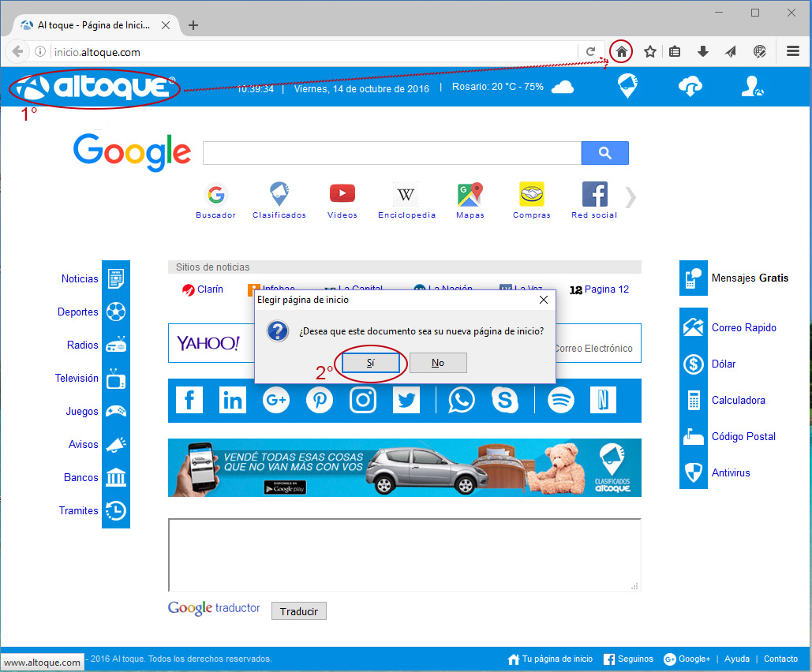This screenshot has height=672, width=812.
Task: Click the WhatsApp icon in social bar
Action: (x=462, y=400)
